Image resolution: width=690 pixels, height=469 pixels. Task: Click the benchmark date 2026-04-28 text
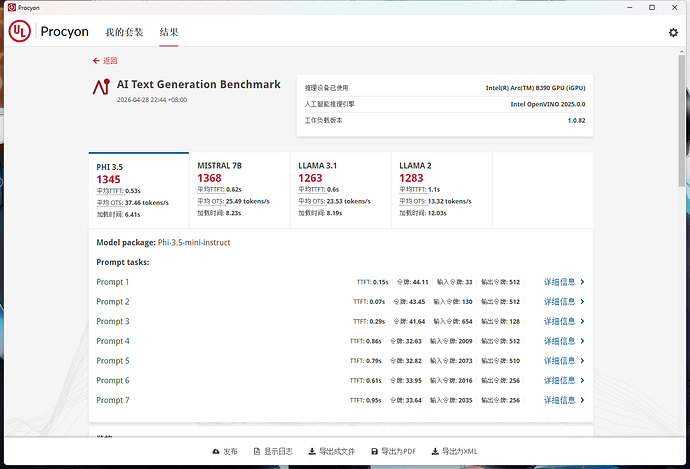152,100
